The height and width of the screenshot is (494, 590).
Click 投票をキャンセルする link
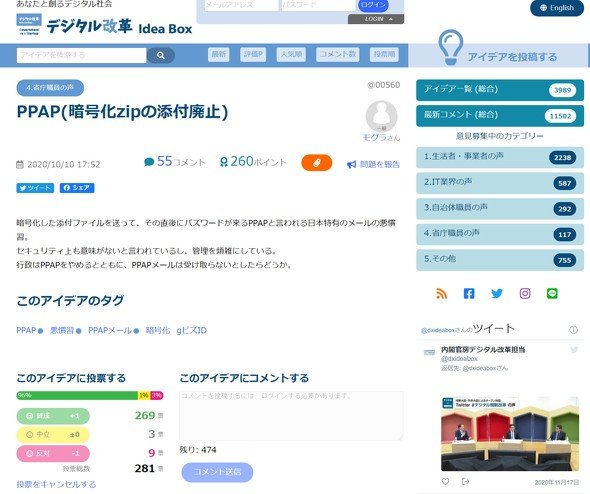point(56,484)
